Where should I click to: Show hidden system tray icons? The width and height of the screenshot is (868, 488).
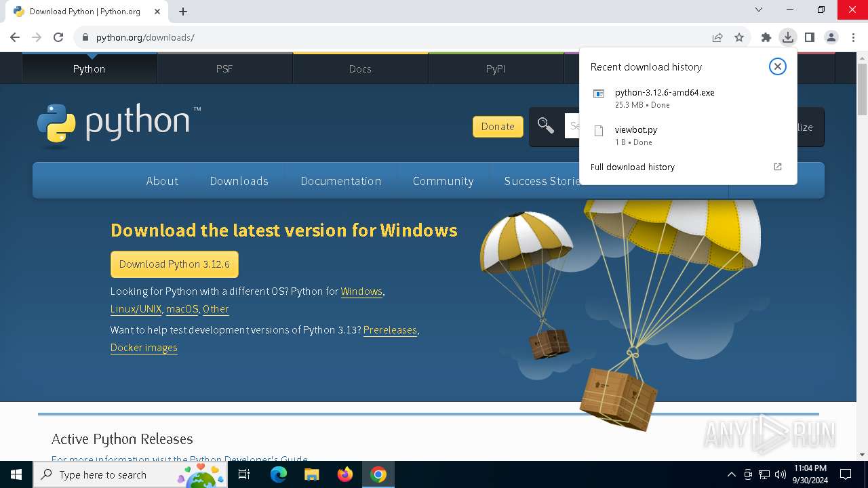tap(731, 474)
